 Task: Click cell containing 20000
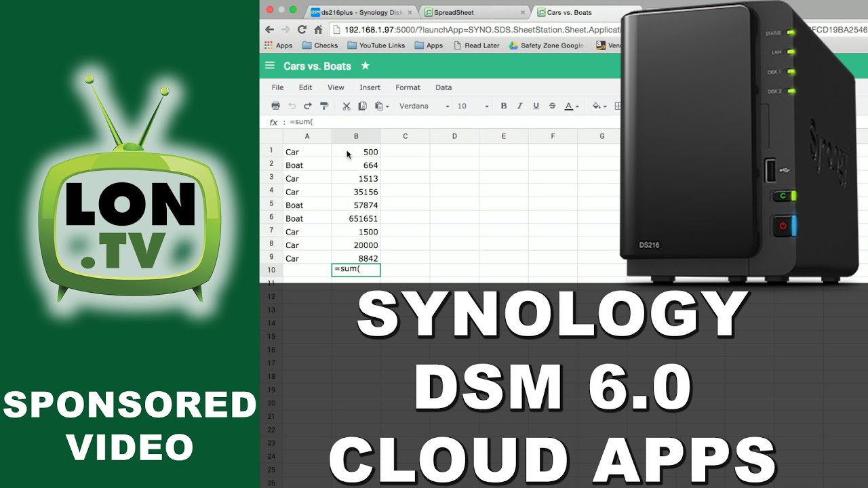(x=356, y=245)
